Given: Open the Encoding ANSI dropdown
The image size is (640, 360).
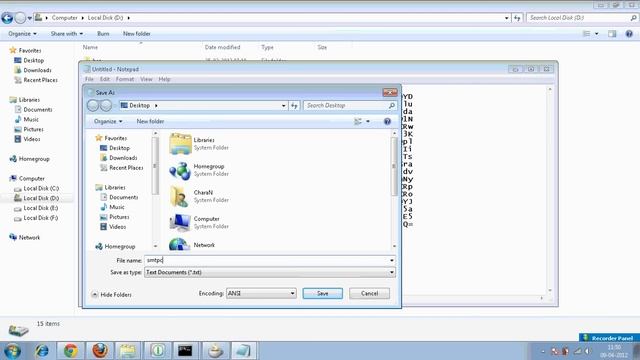Looking at the screenshot, I should tap(261, 293).
